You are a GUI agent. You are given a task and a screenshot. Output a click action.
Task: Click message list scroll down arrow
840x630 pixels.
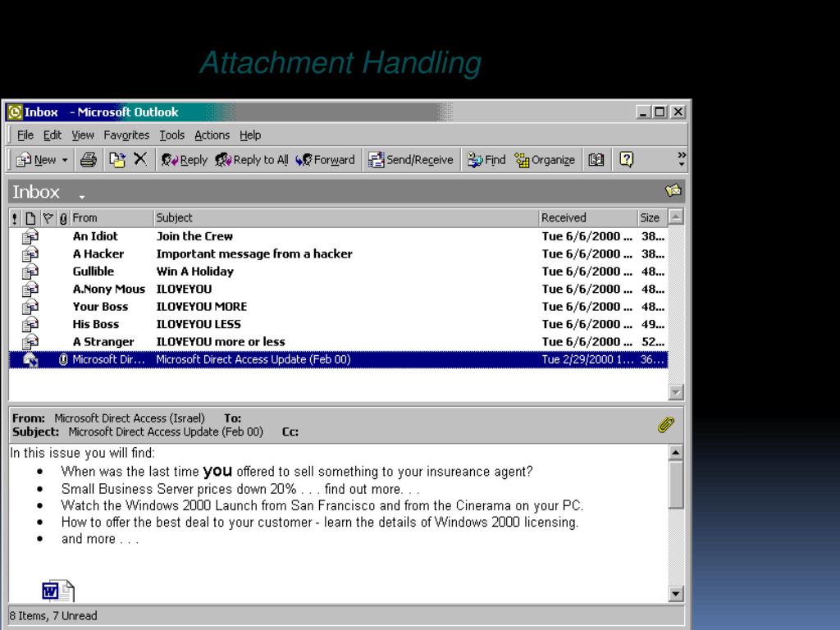[x=676, y=392]
